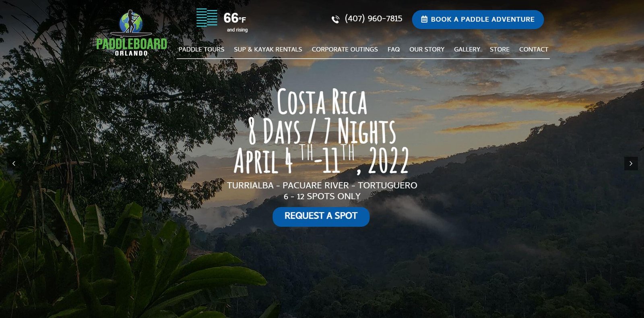
Task: Click the weather wind lines icon
Action: click(x=207, y=18)
